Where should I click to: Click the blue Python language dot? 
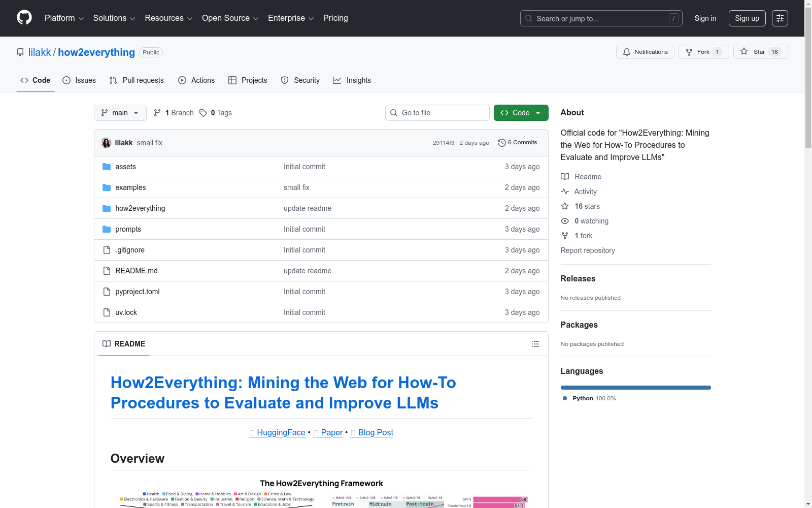[x=565, y=398]
